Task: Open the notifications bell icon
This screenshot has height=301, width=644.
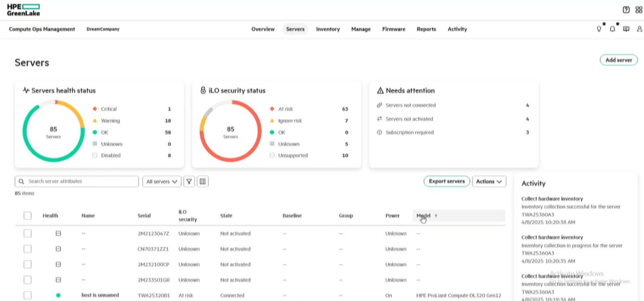Action: pos(613,29)
